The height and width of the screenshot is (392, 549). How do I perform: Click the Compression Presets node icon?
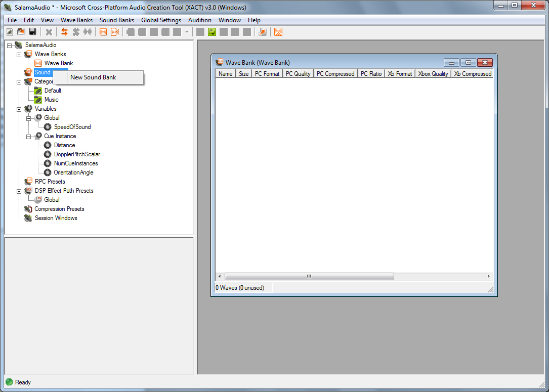28,209
